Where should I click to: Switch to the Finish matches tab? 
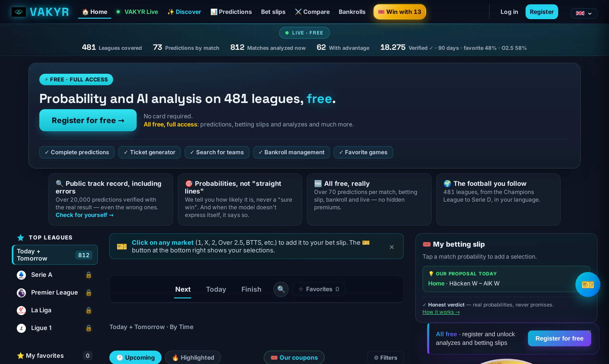(x=251, y=289)
